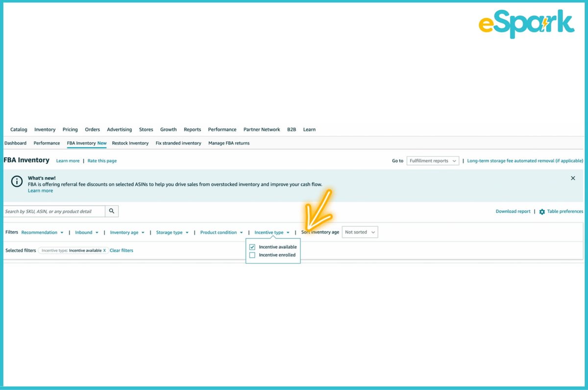Open the Performance top menu

tap(222, 130)
